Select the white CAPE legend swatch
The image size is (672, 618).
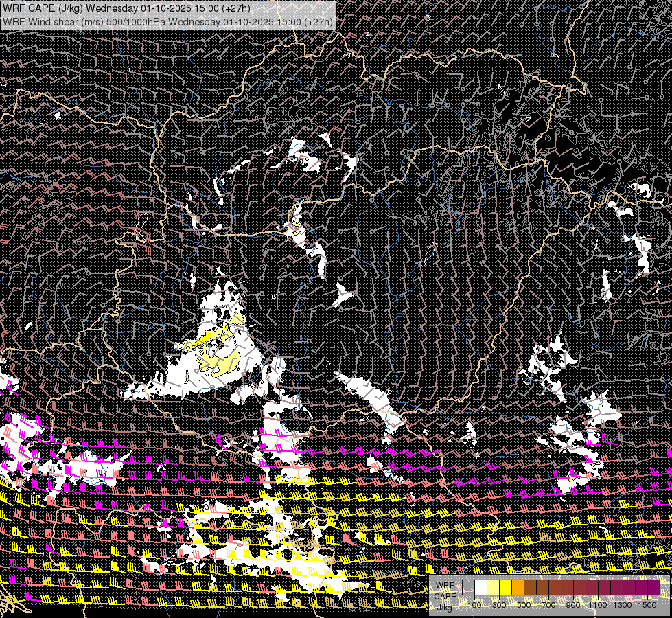[481, 587]
